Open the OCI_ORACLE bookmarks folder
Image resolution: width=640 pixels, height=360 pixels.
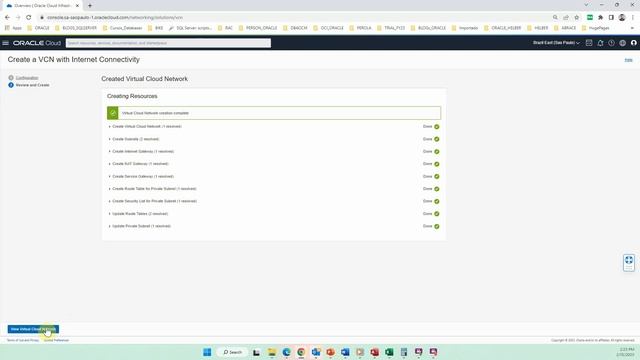coord(329,28)
